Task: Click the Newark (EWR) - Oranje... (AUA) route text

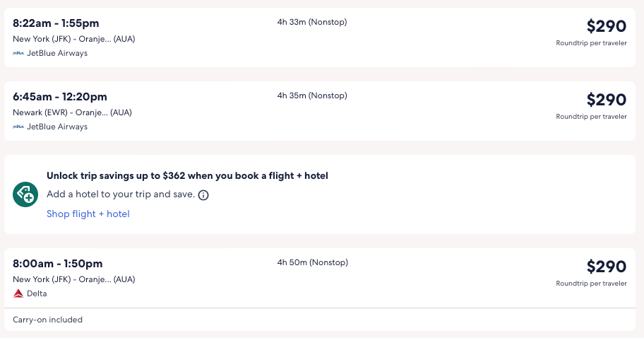Action: (72, 112)
